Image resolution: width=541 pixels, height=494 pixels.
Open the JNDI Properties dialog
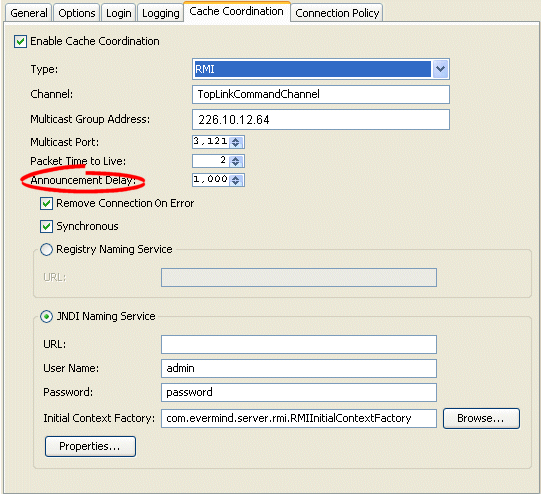pyautogui.click(x=90, y=446)
